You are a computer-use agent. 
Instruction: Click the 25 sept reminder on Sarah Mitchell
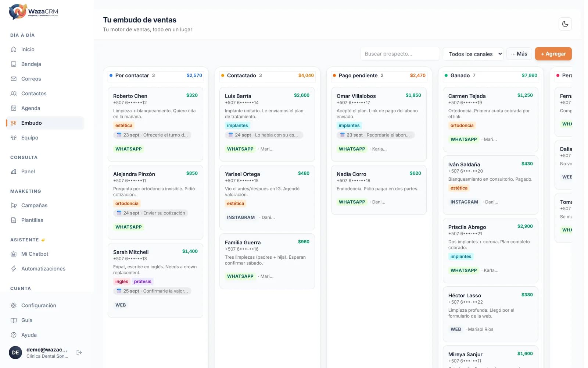pos(152,291)
